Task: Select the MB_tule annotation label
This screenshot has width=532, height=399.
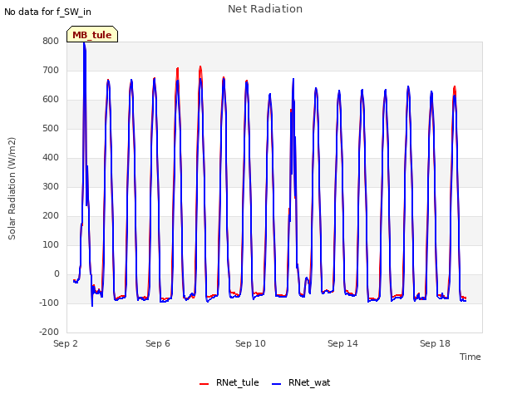Action: tap(92, 35)
